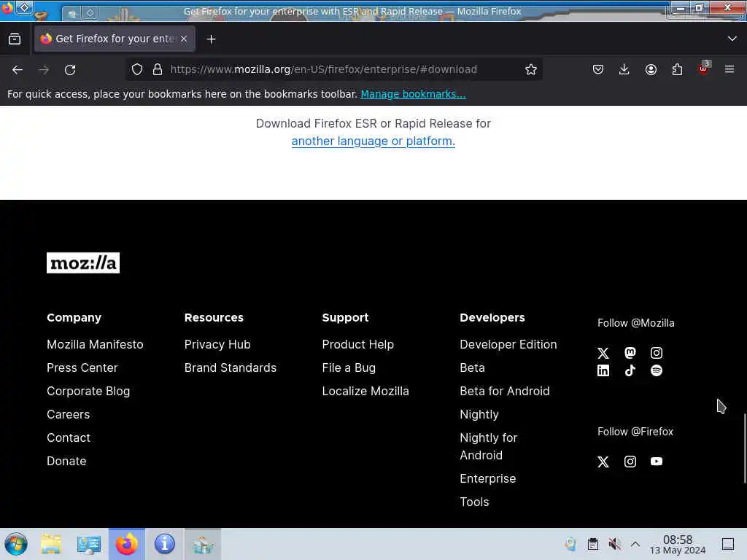Viewport: 747px width, 560px height.
Task: Open the Extensions puzzle icon
Action: point(677,69)
